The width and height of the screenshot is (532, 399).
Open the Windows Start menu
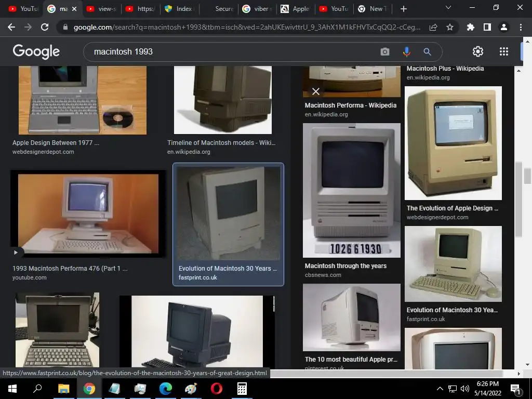12,389
